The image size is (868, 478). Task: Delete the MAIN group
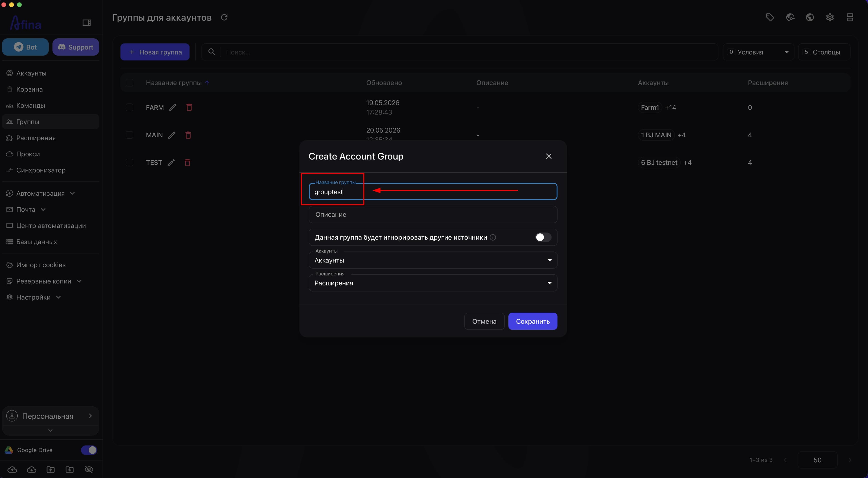point(188,135)
